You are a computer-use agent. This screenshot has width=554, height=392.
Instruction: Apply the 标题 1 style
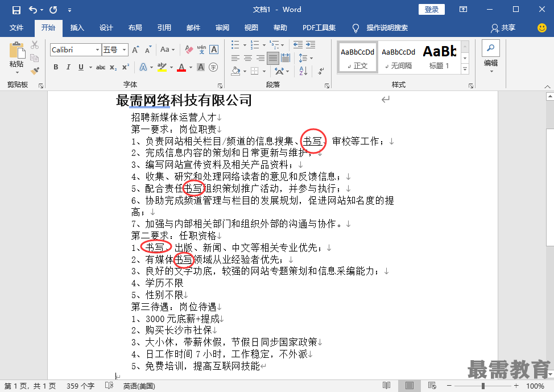439,57
